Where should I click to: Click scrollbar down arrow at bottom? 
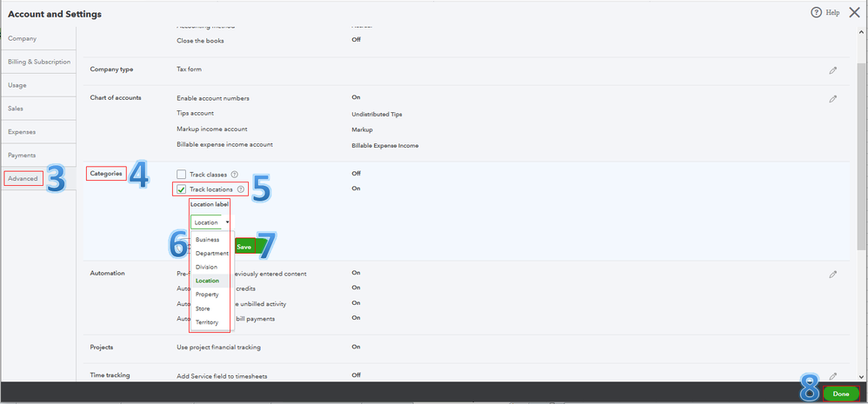[x=862, y=377]
